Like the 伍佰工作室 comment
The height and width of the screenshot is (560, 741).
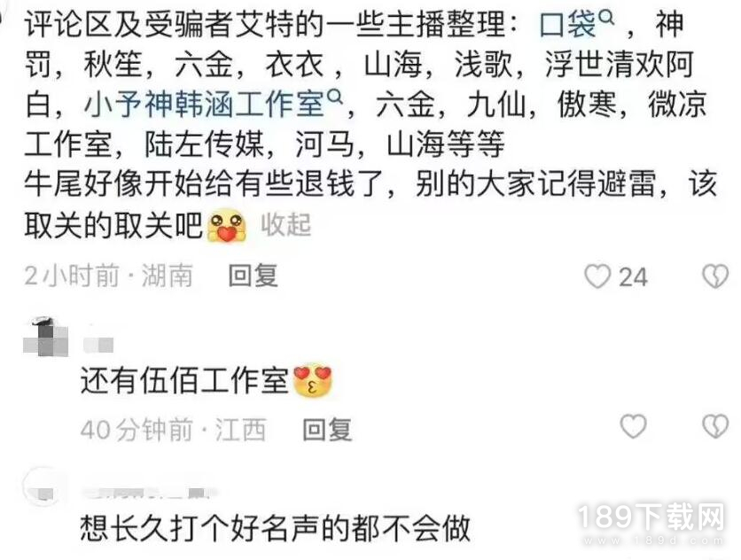click(x=633, y=426)
